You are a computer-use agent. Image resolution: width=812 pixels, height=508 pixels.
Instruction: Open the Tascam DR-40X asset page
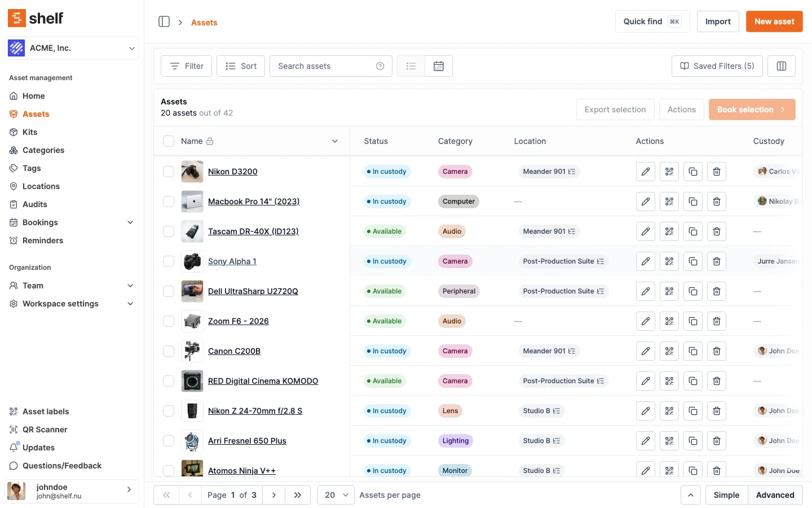click(x=253, y=231)
